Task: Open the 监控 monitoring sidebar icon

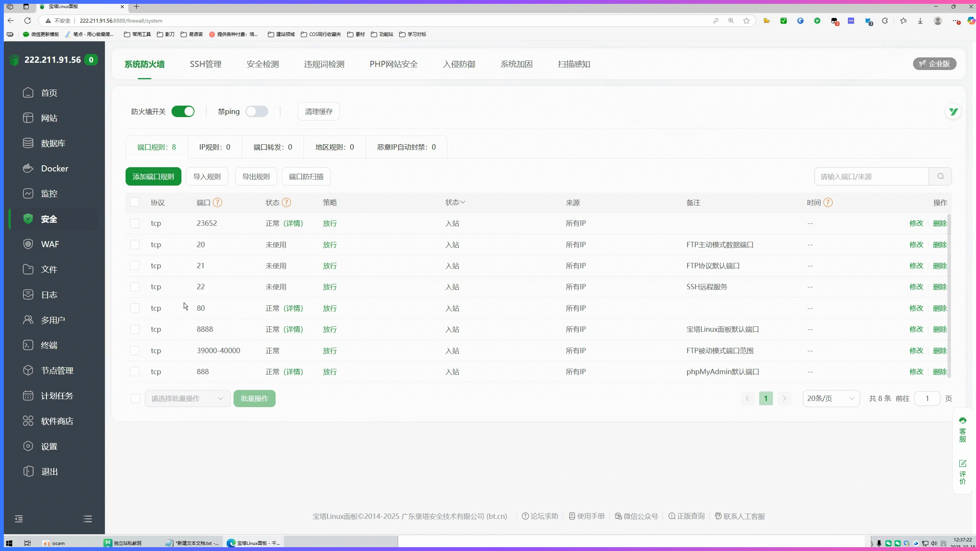Action: pyautogui.click(x=28, y=194)
